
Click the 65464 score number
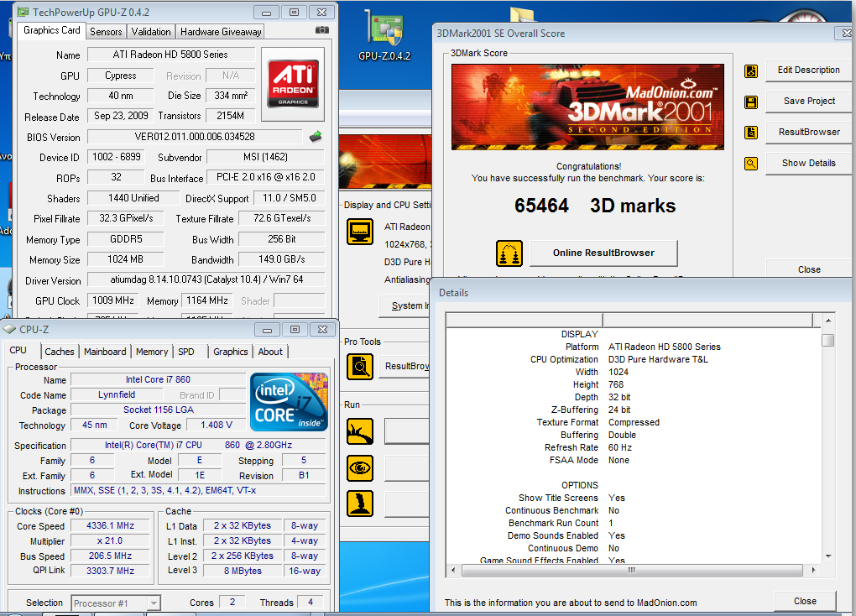541,206
